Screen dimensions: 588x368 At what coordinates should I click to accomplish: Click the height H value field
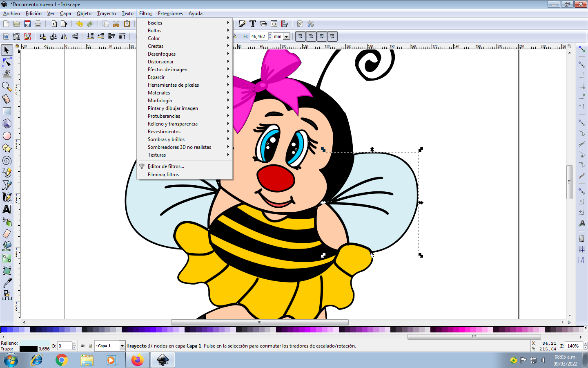[x=259, y=36]
